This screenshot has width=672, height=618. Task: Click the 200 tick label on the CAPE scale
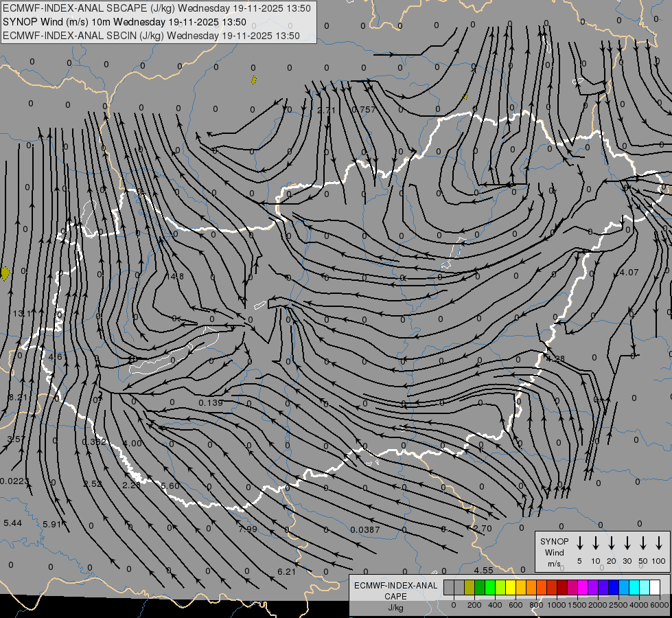click(x=474, y=605)
